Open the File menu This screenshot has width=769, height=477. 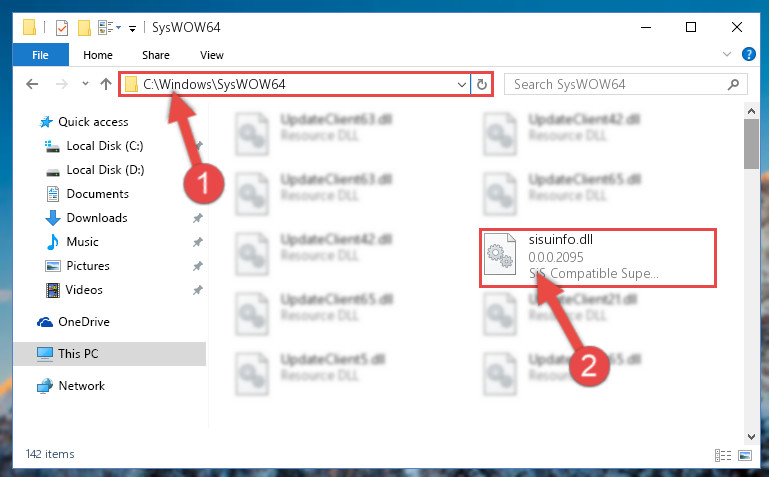(40, 55)
